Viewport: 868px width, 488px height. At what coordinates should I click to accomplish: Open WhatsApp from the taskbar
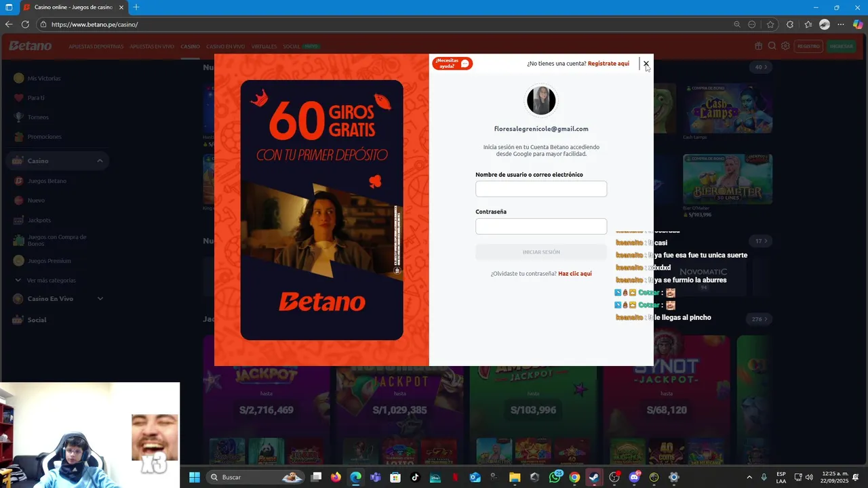tap(555, 477)
